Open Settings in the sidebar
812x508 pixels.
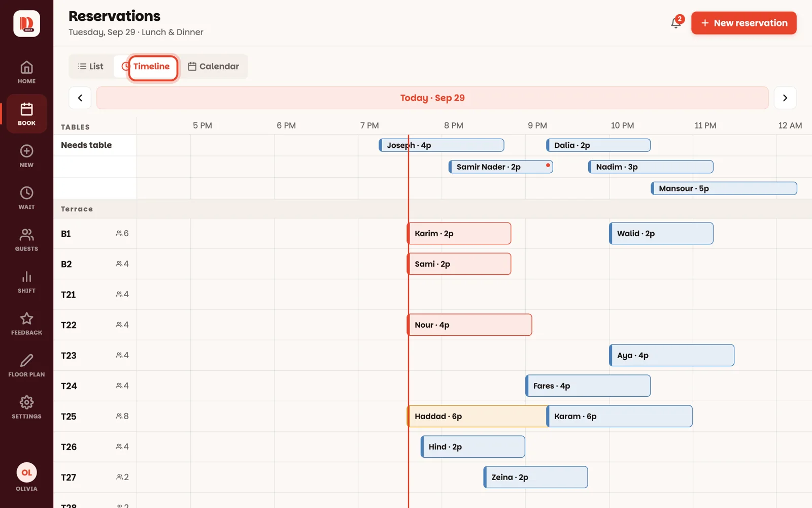click(x=26, y=407)
